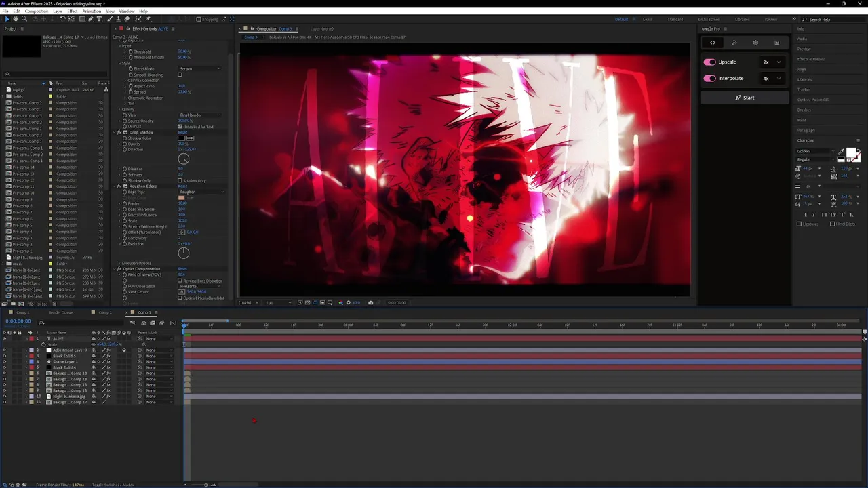The height and width of the screenshot is (488, 868).
Task: Switch to the Comp 1 timeline tab
Action: 22,312
